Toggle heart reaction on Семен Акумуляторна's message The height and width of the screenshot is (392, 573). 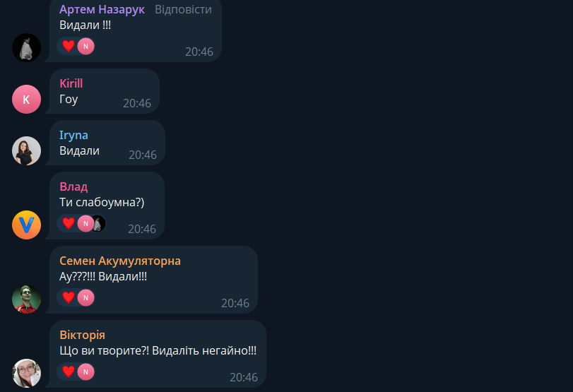point(69,297)
